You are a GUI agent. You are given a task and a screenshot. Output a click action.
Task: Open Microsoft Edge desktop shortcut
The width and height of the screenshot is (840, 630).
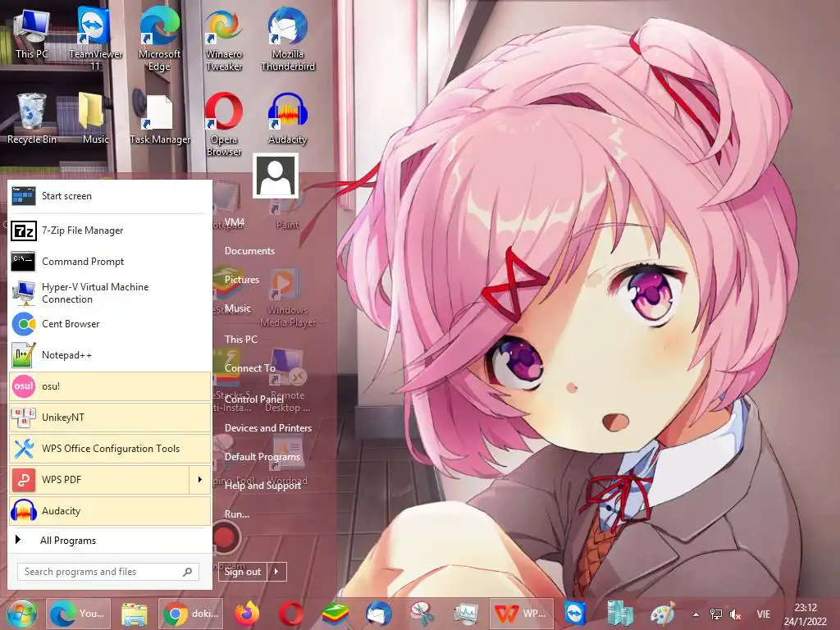click(x=159, y=38)
